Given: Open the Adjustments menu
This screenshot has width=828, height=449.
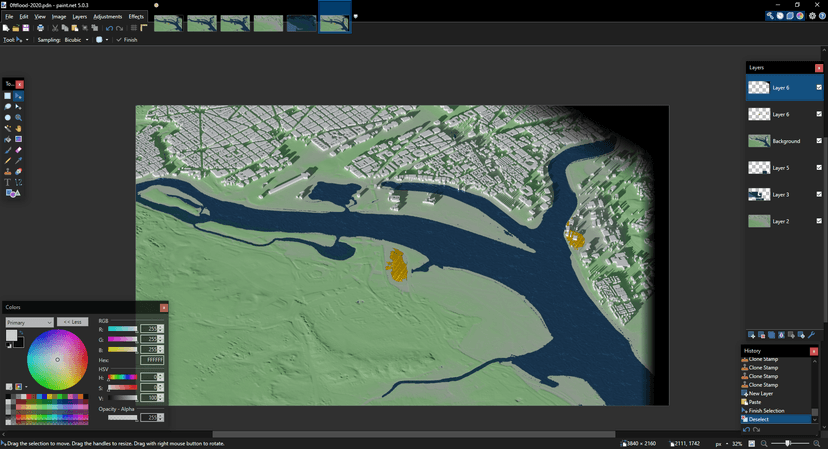Looking at the screenshot, I should (x=107, y=17).
